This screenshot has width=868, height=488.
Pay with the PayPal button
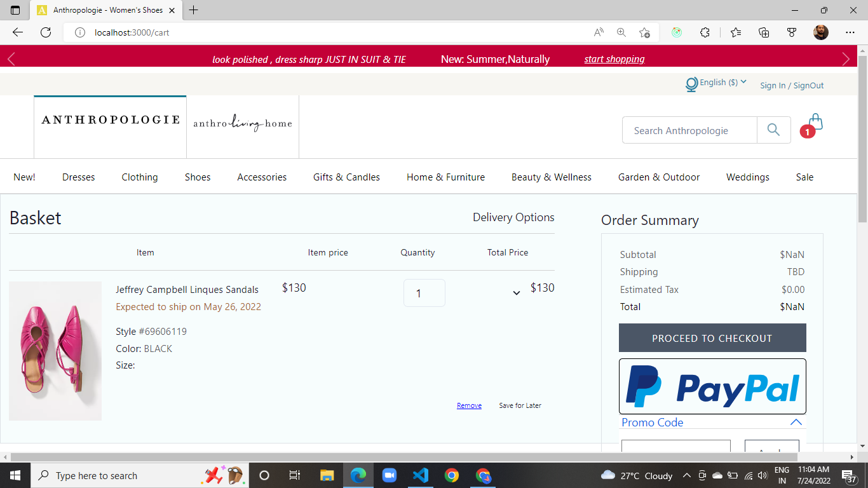[x=712, y=386]
